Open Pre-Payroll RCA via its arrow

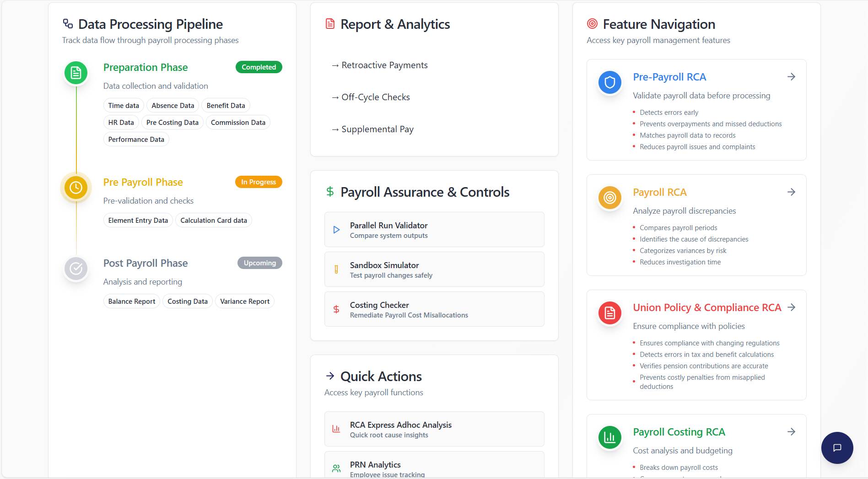point(791,77)
